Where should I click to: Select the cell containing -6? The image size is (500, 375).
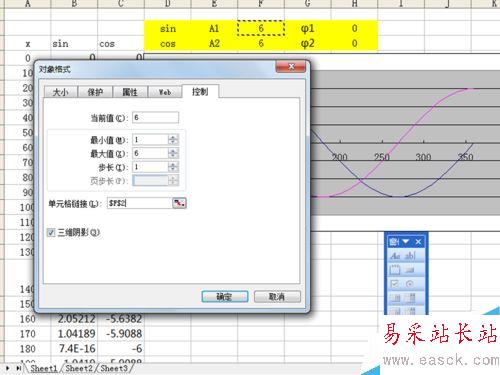click(121, 349)
